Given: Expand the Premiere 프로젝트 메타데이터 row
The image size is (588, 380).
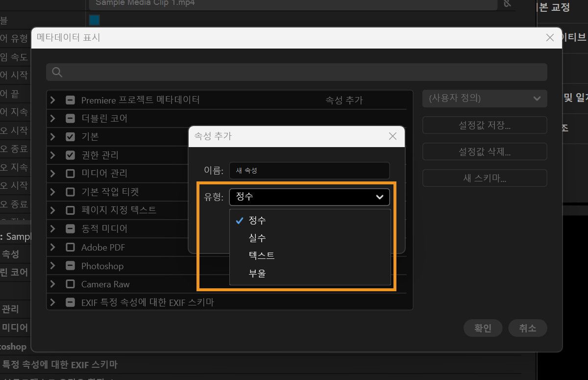Looking at the screenshot, I should point(53,100).
